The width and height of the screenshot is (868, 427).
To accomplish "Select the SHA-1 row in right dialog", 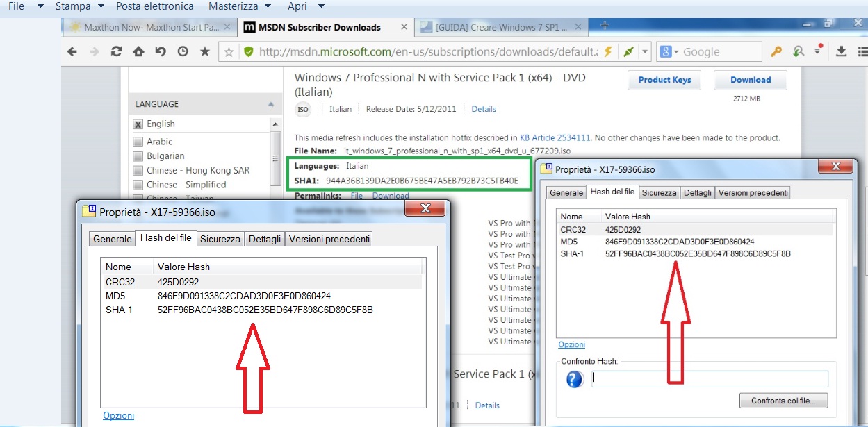I will pyautogui.click(x=695, y=253).
